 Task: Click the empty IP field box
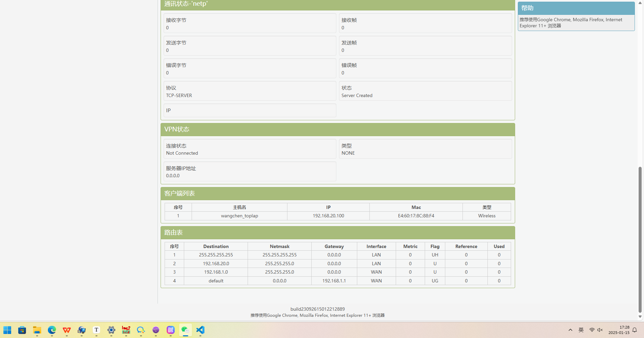(x=250, y=111)
